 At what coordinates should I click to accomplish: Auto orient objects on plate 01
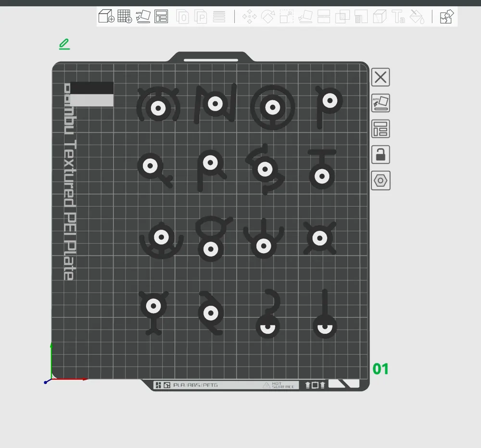click(x=380, y=103)
